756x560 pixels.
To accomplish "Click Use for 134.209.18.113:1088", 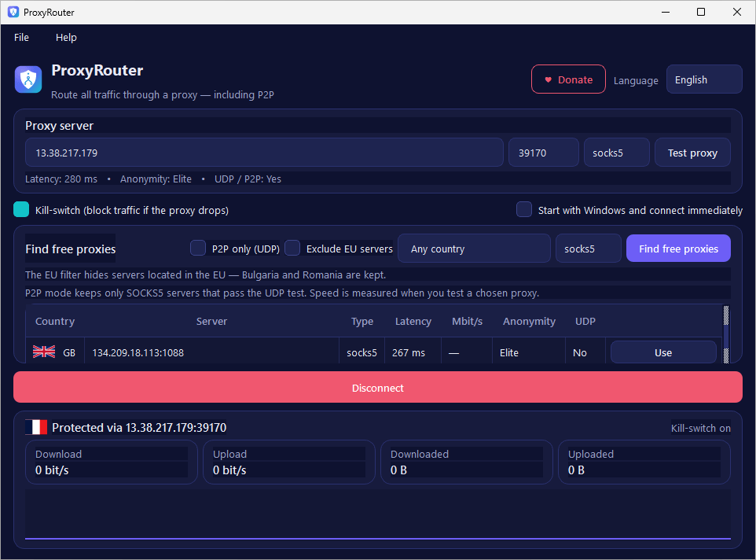I will click(663, 352).
